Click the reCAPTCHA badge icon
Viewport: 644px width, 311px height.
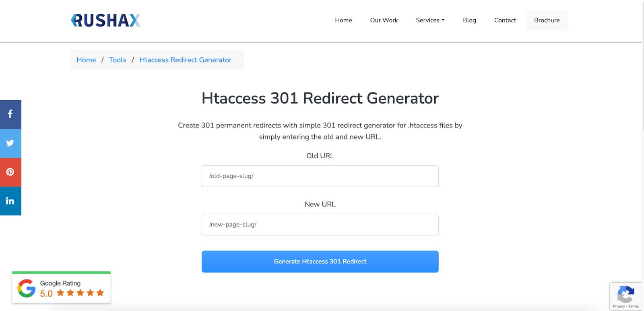(x=626, y=294)
